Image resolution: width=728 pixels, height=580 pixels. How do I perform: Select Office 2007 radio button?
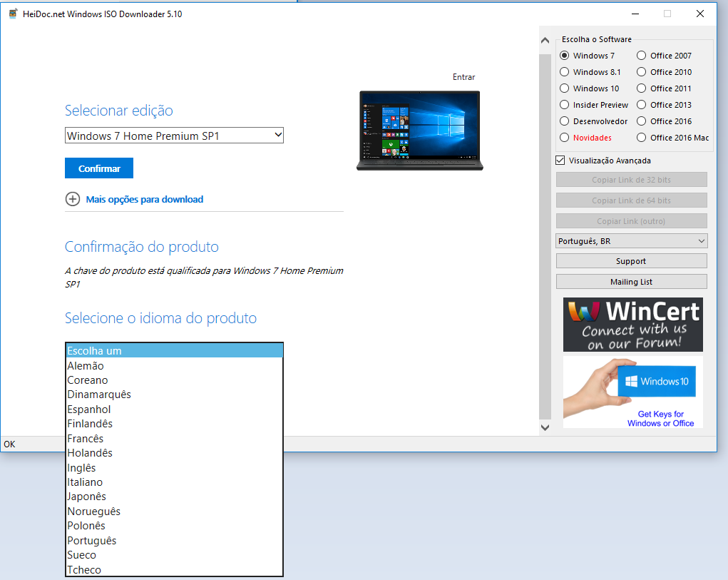tap(641, 55)
